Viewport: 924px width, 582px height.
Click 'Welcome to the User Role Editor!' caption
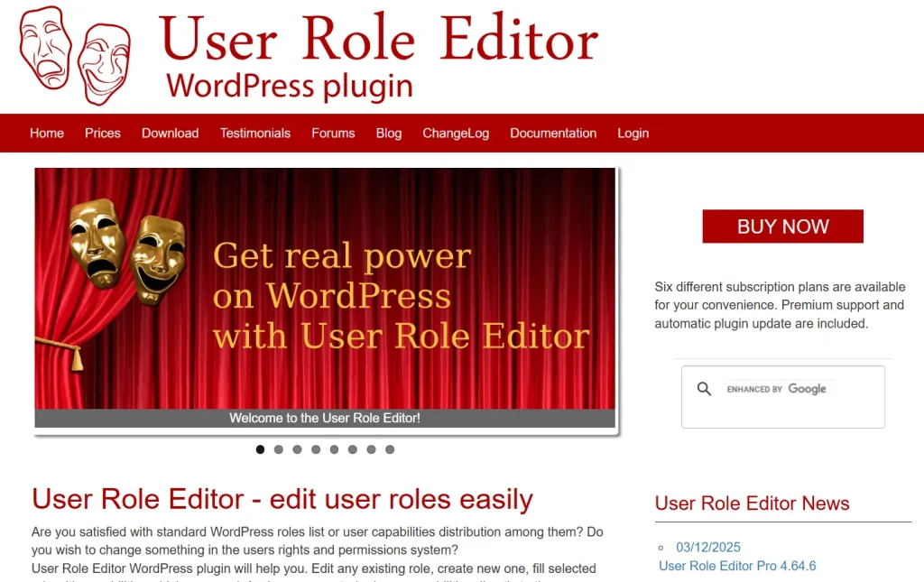(x=325, y=419)
